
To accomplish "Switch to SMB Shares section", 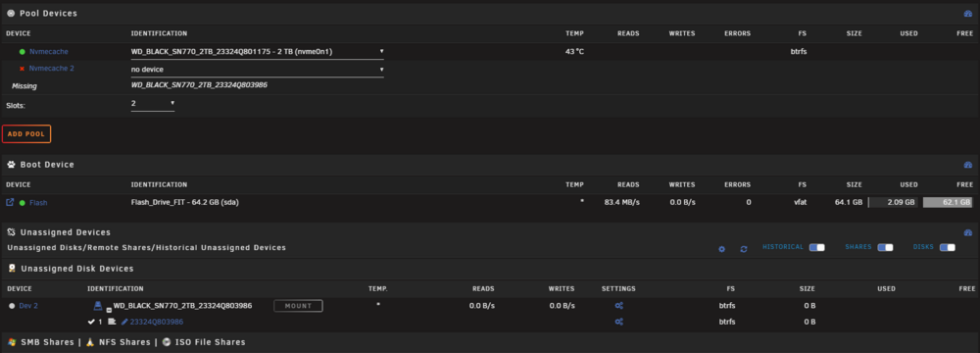I will pyautogui.click(x=46, y=342).
